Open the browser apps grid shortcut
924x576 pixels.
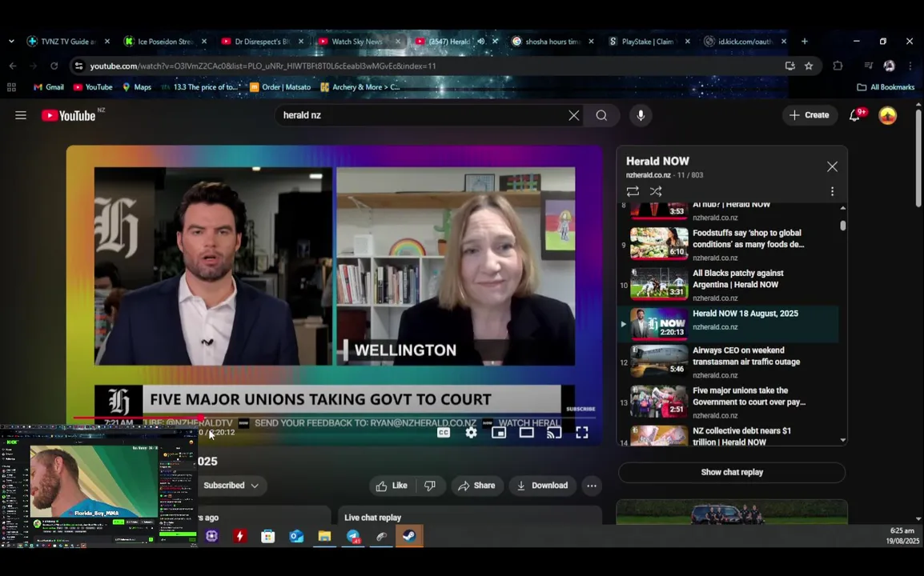11,87
